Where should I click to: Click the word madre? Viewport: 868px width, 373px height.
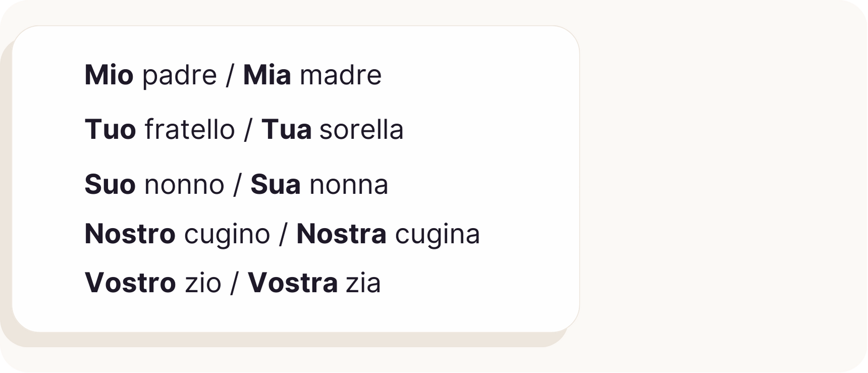[340, 75]
